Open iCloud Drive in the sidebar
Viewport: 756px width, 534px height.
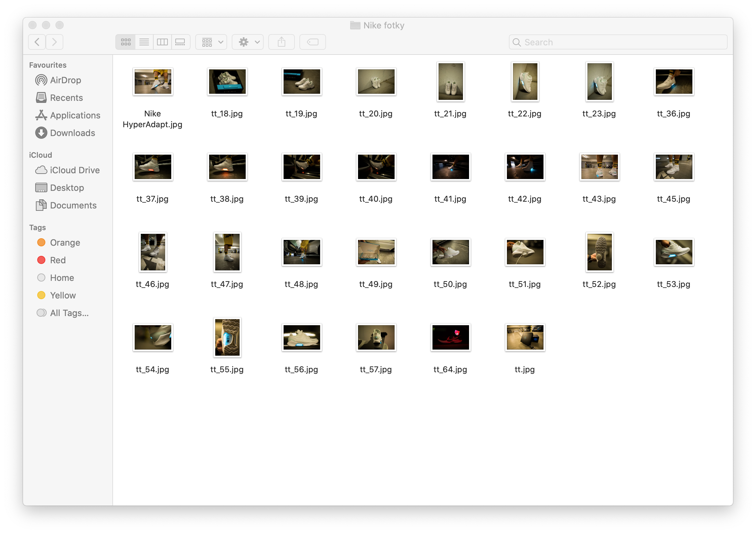[x=74, y=170]
